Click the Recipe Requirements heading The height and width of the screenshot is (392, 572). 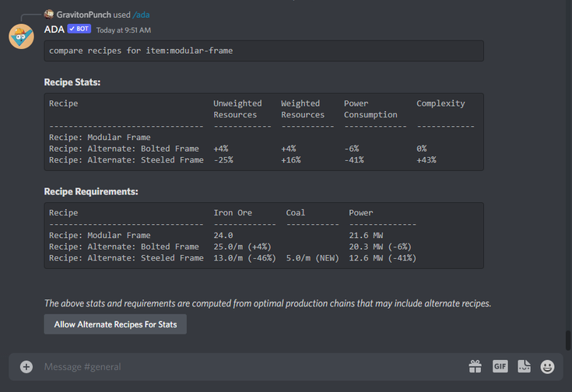coord(91,191)
